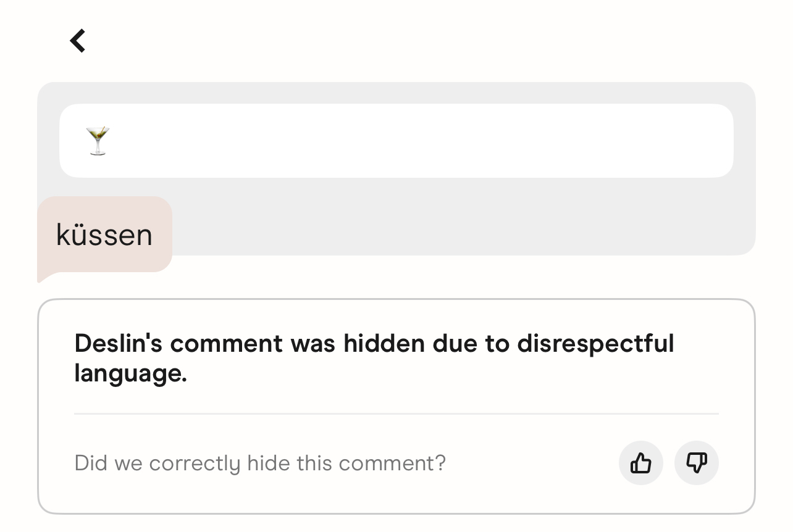The image size is (793, 532).
Task: Click the word "language." in the notice
Action: 130,373
